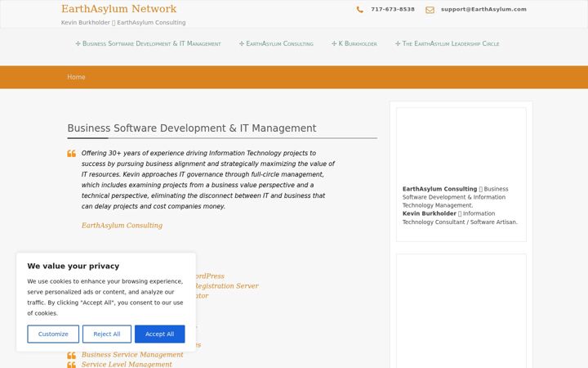This screenshot has height=368, width=588.
Task: Call phone number 717-673-8538
Action: pyautogui.click(x=393, y=9)
